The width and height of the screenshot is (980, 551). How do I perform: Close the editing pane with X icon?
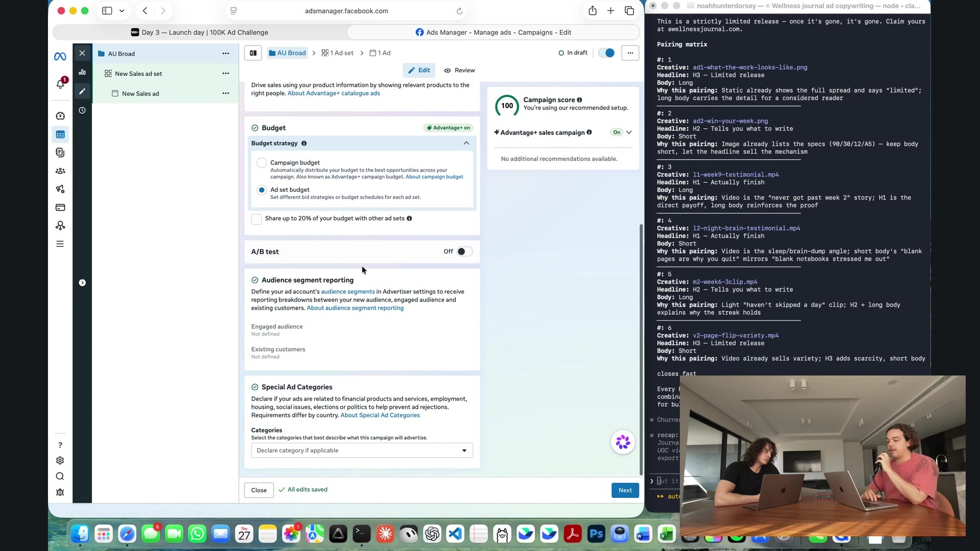[x=82, y=53]
